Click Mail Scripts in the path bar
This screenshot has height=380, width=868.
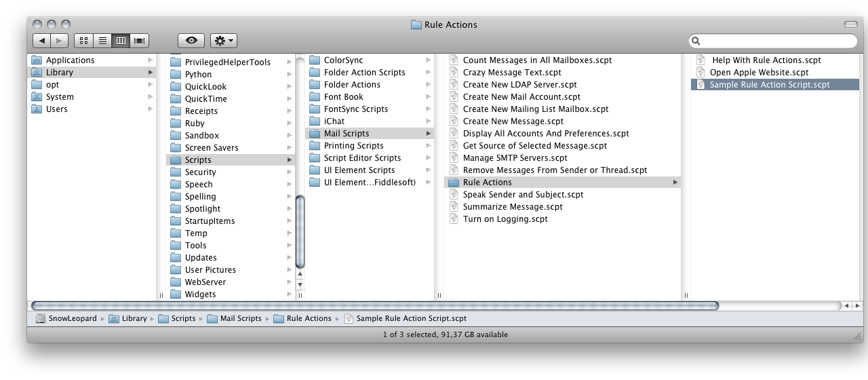click(x=235, y=318)
